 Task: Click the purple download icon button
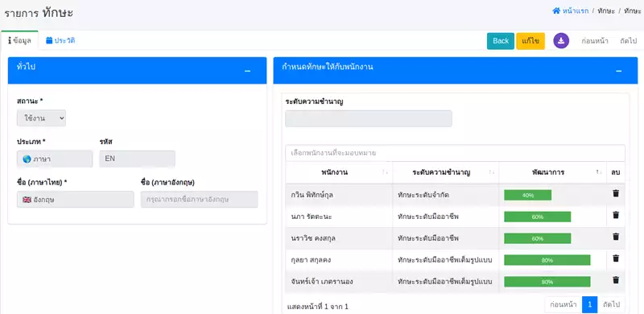point(561,41)
